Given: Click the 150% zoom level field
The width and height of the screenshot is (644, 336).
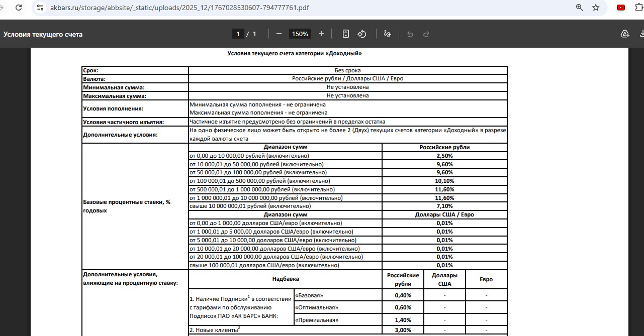Looking at the screenshot, I should [300, 34].
